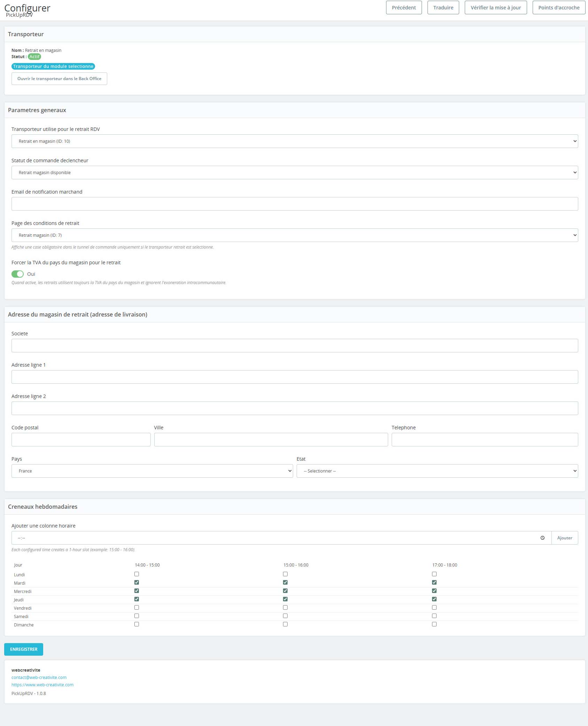Uncheck Jeudi 17:00 - 18:00 slot

[x=434, y=599]
